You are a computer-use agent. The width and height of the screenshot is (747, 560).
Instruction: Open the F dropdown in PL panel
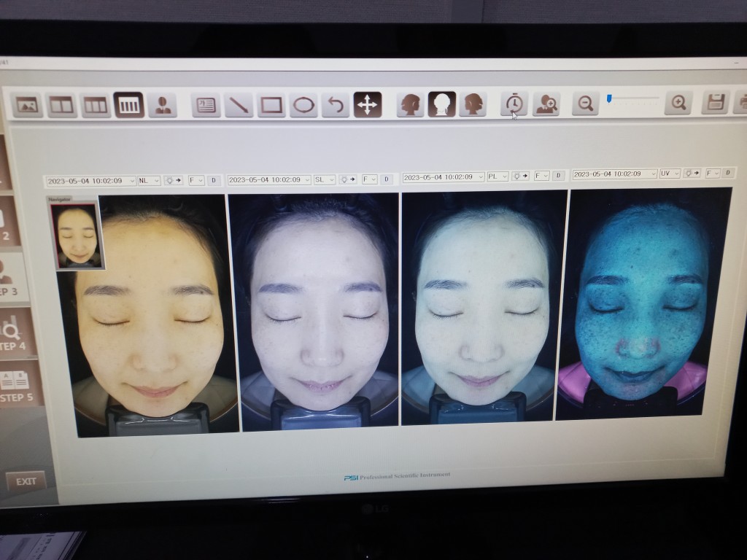[542, 176]
